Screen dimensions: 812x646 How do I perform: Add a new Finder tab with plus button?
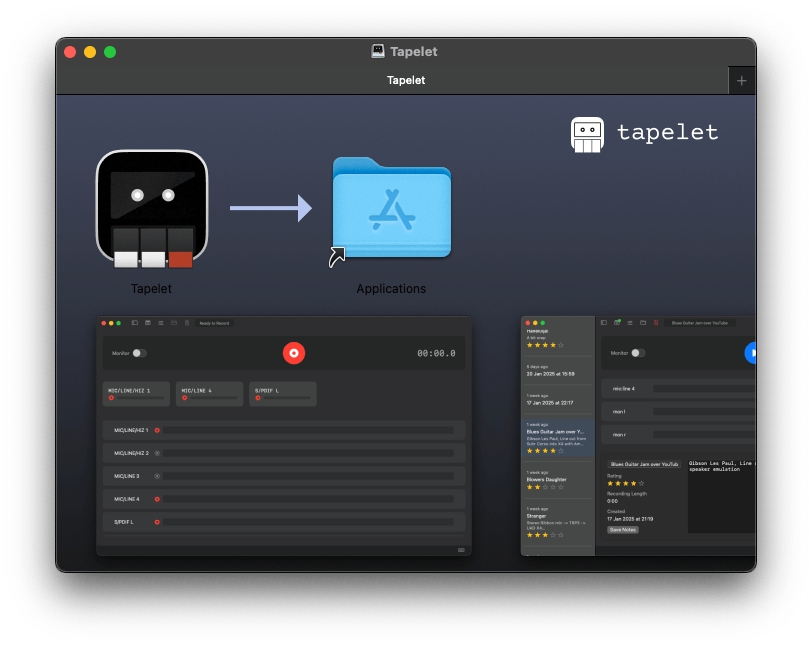pyautogui.click(x=742, y=81)
